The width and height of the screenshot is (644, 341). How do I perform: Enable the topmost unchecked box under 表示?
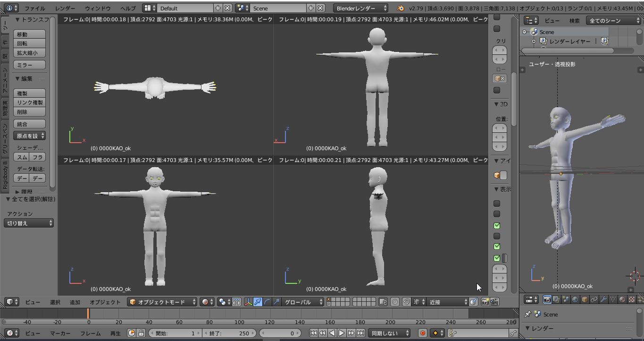tap(497, 204)
